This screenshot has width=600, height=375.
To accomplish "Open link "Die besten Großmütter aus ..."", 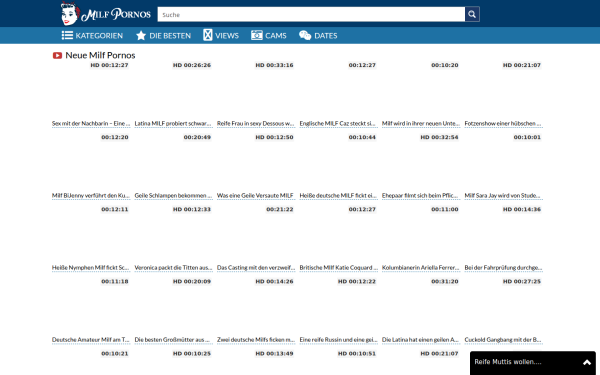I will point(173,340).
